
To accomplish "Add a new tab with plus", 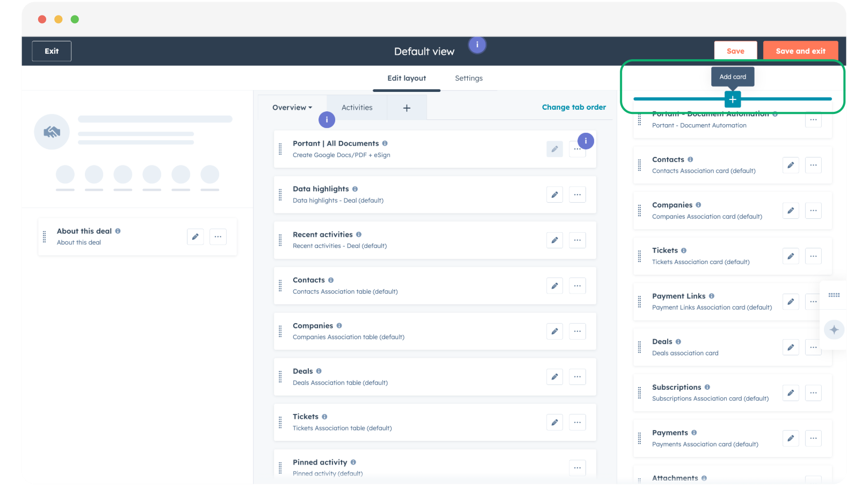I will [x=407, y=108].
